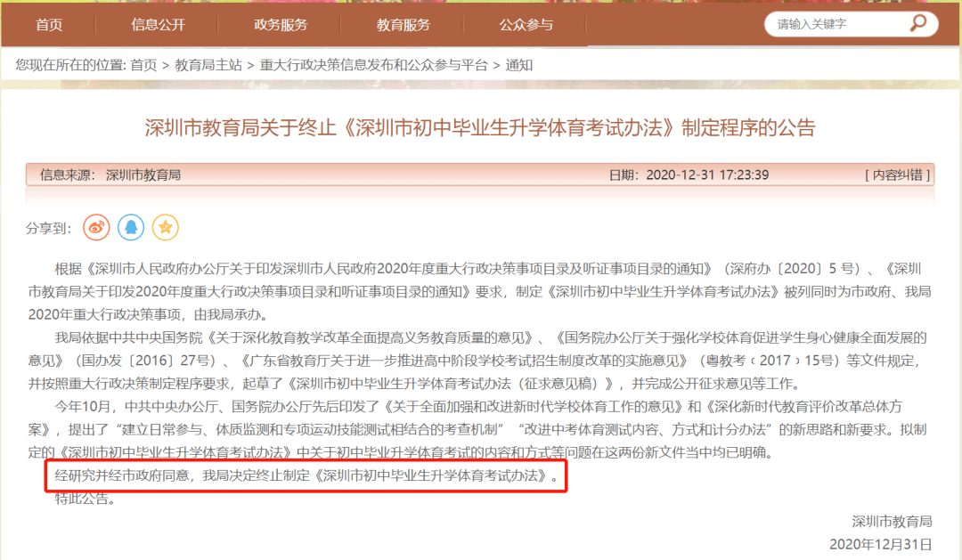Click the 首页 breadcrumb link
Image resolution: width=962 pixels, height=560 pixels.
click(143, 65)
